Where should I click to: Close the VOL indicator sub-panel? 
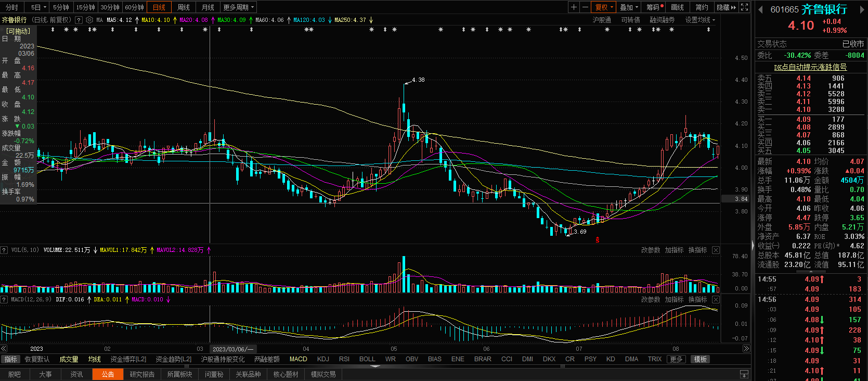pyautogui.click(x=716, y=250)
